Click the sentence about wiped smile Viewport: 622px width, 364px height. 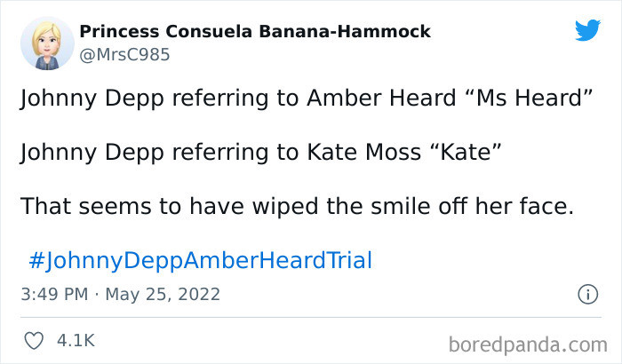pos(298,207)
